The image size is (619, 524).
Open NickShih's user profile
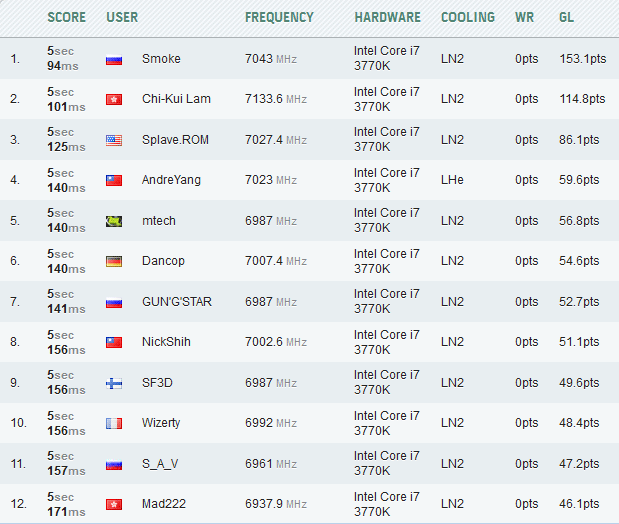click(166, 342)
